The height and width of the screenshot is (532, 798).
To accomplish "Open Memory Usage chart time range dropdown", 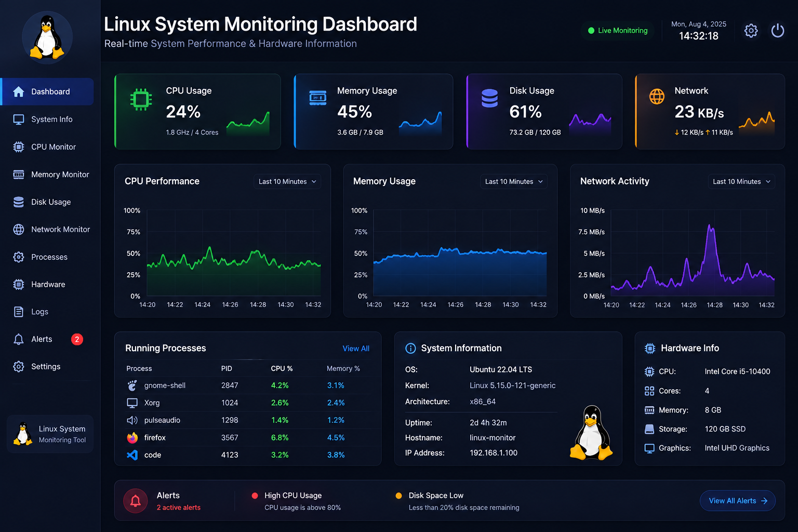I will pyautogui.click(x=514, y=181).
